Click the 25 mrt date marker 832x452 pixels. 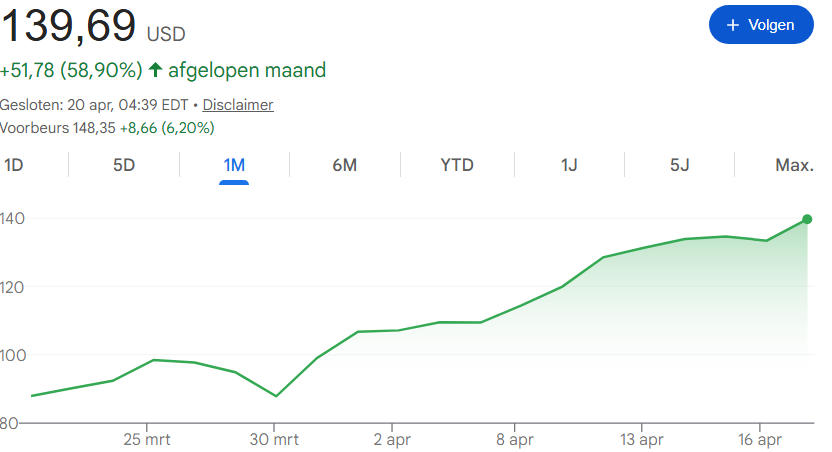pyautogui.click(x=147, y=439)
